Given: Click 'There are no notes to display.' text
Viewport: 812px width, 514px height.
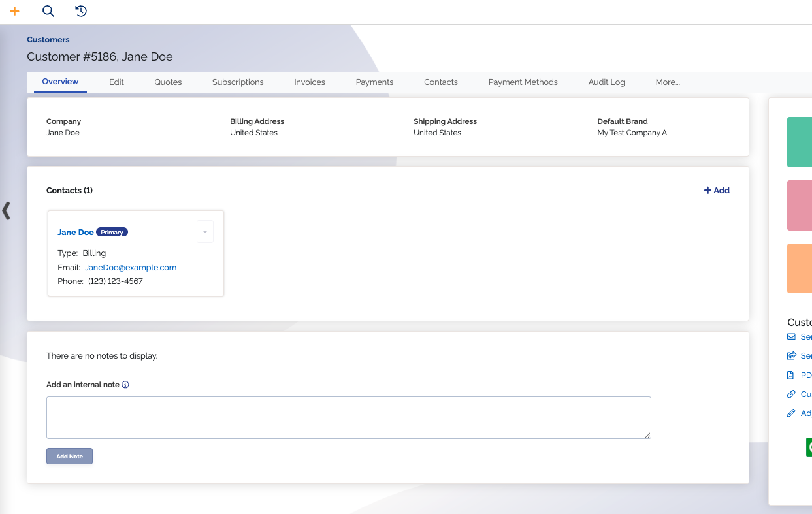Looking at the screenshot, I should click(x=102, y=356).
